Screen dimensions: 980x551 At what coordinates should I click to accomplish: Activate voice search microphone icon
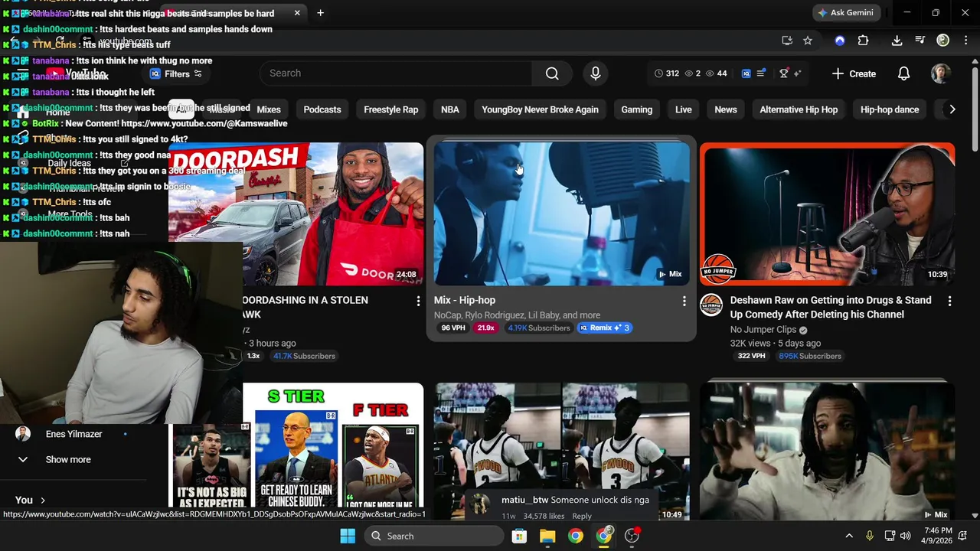click(x=596, y=73)
